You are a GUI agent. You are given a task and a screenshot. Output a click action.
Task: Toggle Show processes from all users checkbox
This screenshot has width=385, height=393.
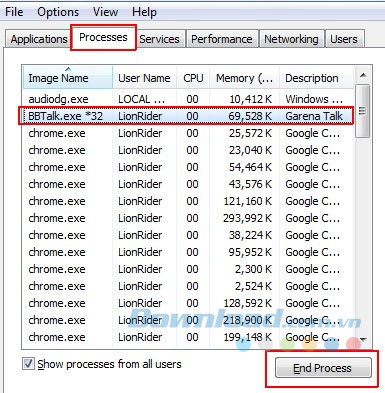click(x=28, y=363)
